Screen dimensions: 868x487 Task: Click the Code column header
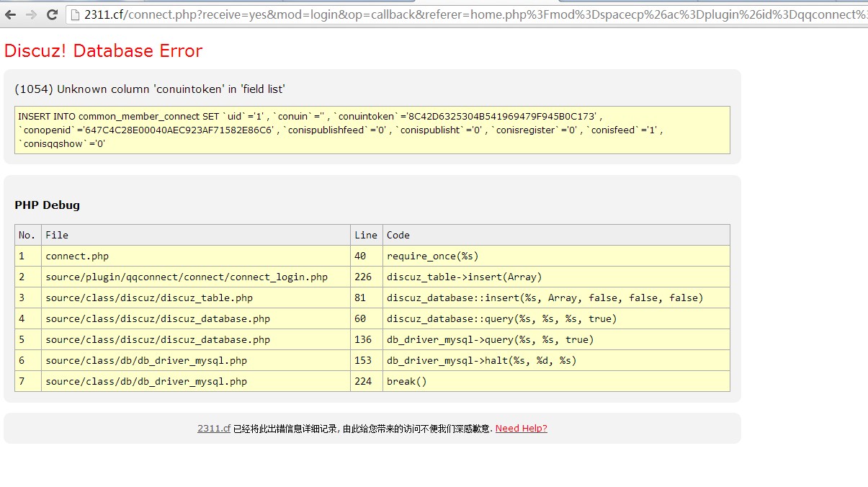click(398, 235)
